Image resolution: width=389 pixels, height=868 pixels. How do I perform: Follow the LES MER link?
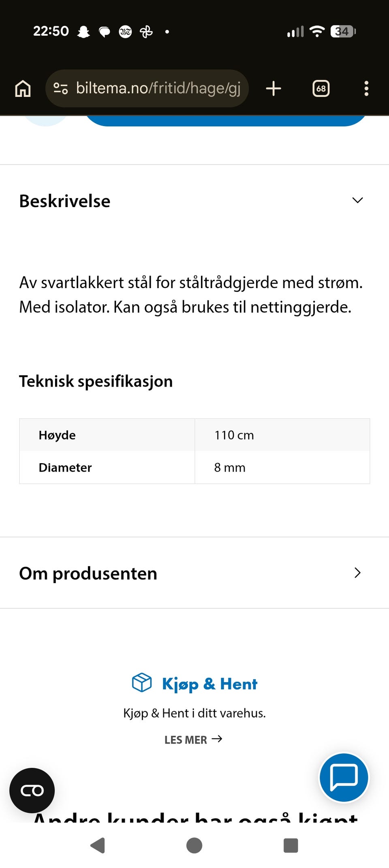[x=193, y=740]
